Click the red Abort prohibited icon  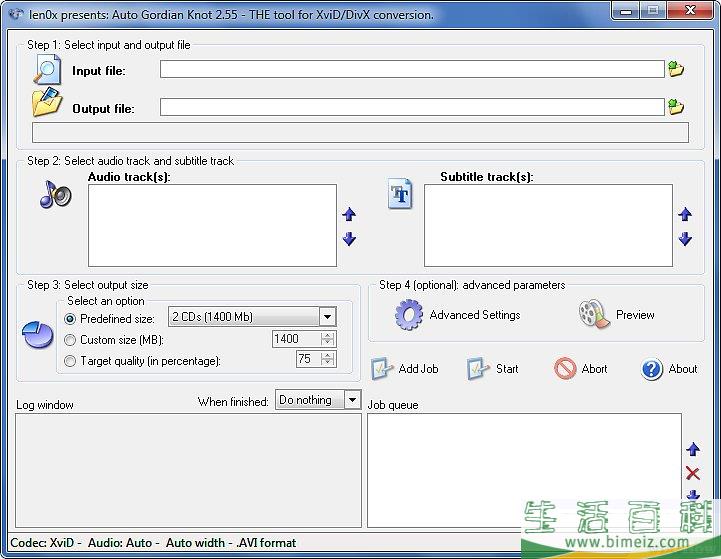(x=565, y=369)
